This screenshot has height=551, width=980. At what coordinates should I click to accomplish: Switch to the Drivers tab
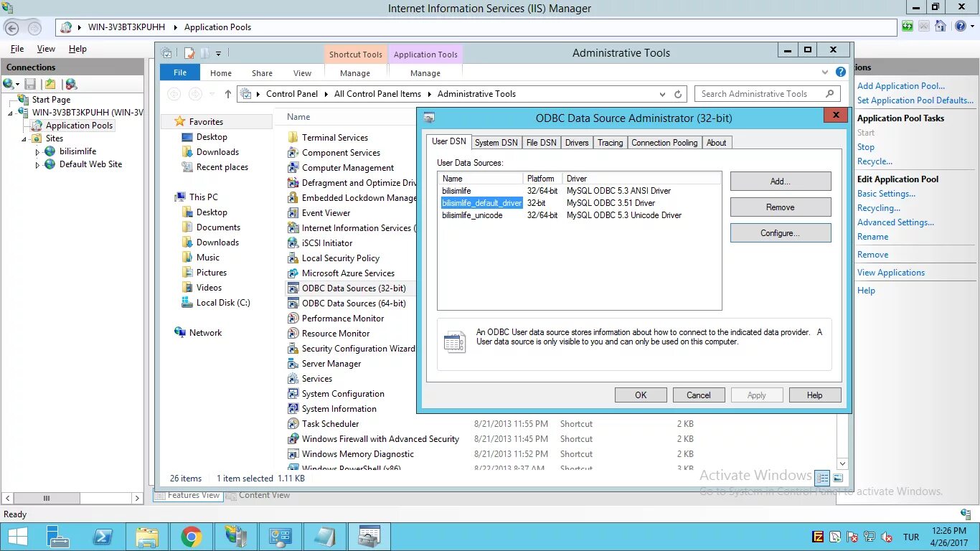(x=577, y=143)
